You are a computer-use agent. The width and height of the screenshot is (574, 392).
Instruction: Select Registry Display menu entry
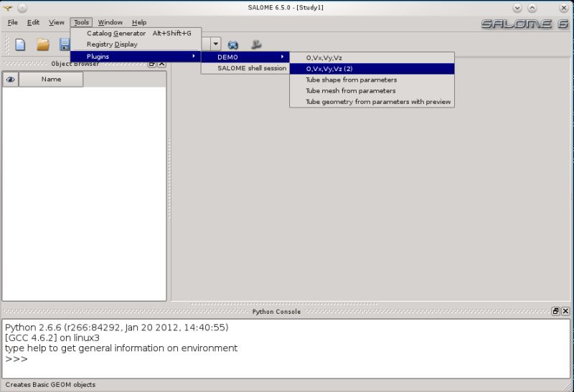pyautogui.click(x=136, y=44)
